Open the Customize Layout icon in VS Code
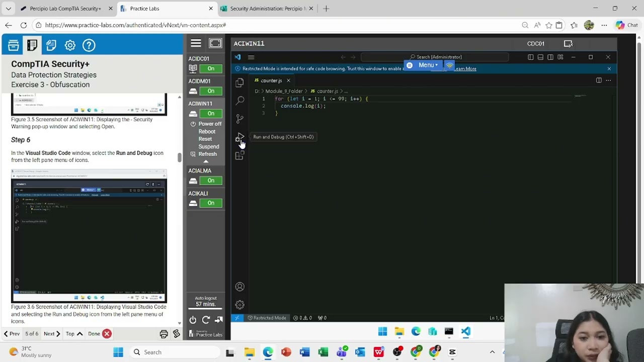This screenshot has height=362, width=644. click(560, 57)
